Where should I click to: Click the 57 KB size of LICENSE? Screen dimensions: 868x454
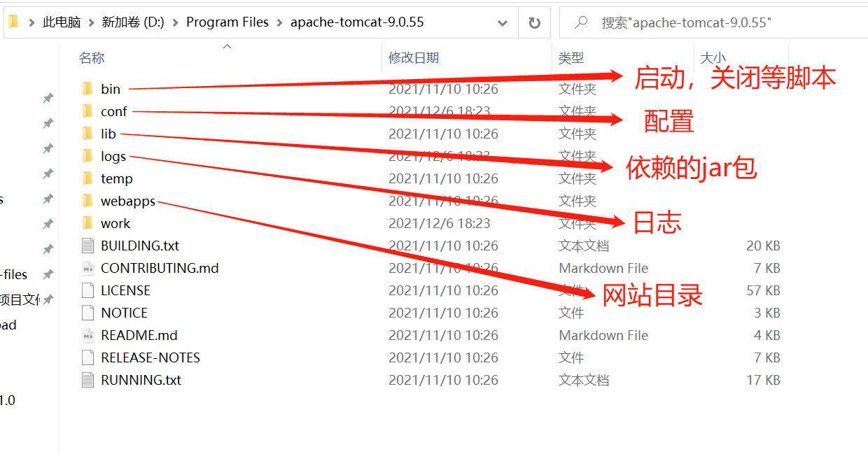(x=763, y=290)
